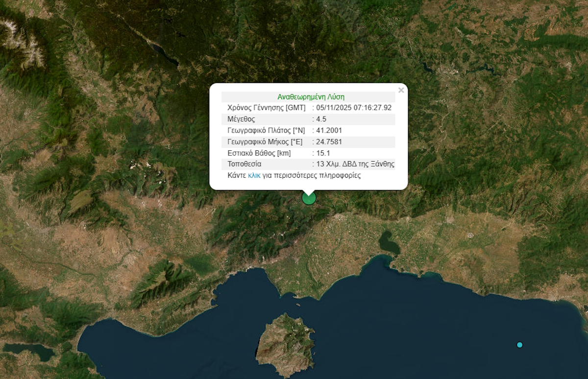This screenshot has height=379, width=588.
Task: Close the earthquake info popup
Action: coord(401,90)
